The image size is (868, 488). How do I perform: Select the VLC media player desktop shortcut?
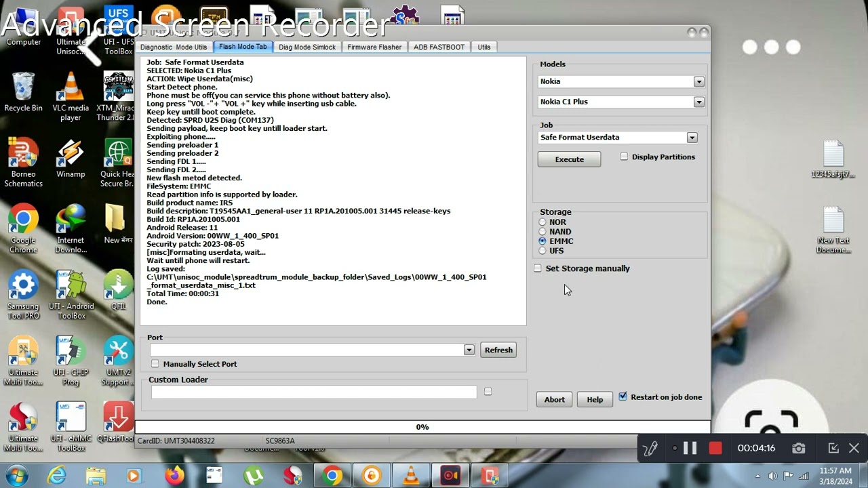[71, 97]
